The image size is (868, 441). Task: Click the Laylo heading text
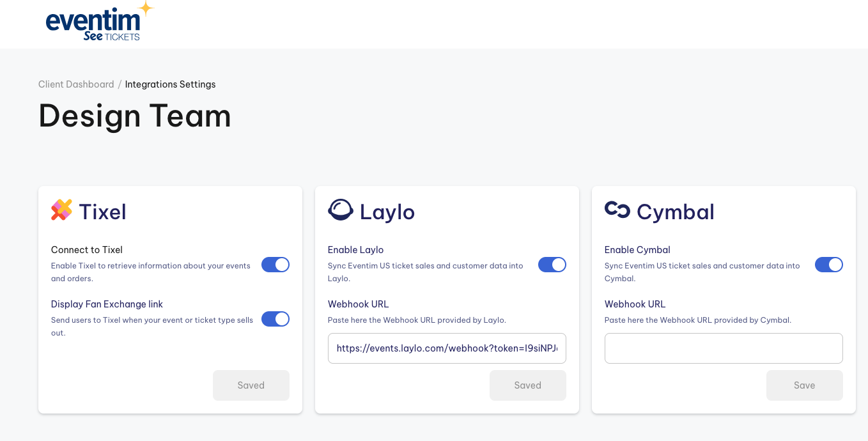coord(387,212)
